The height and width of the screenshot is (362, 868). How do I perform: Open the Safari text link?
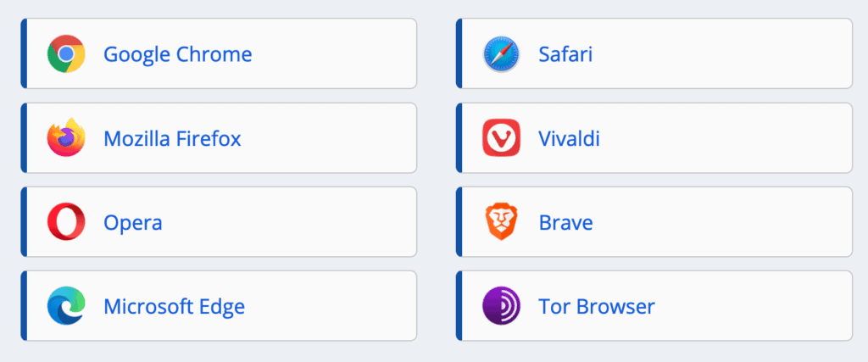[x=565, y=54]
